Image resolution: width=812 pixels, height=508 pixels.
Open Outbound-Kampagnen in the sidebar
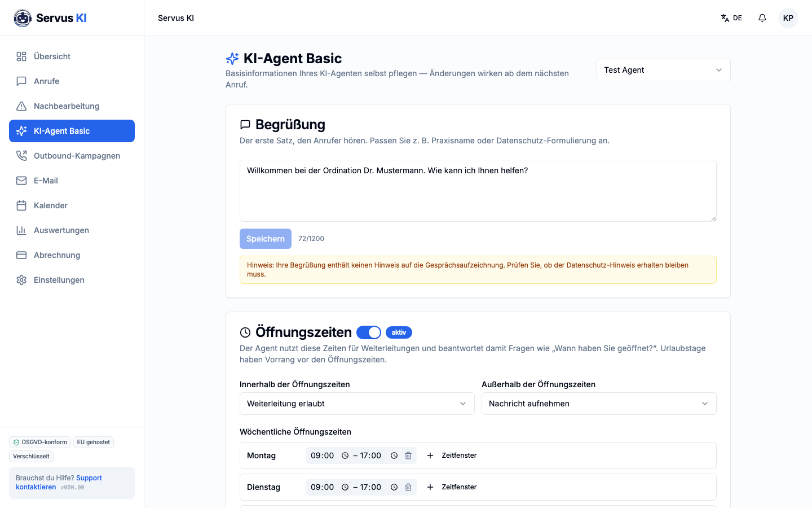(72, 156)
